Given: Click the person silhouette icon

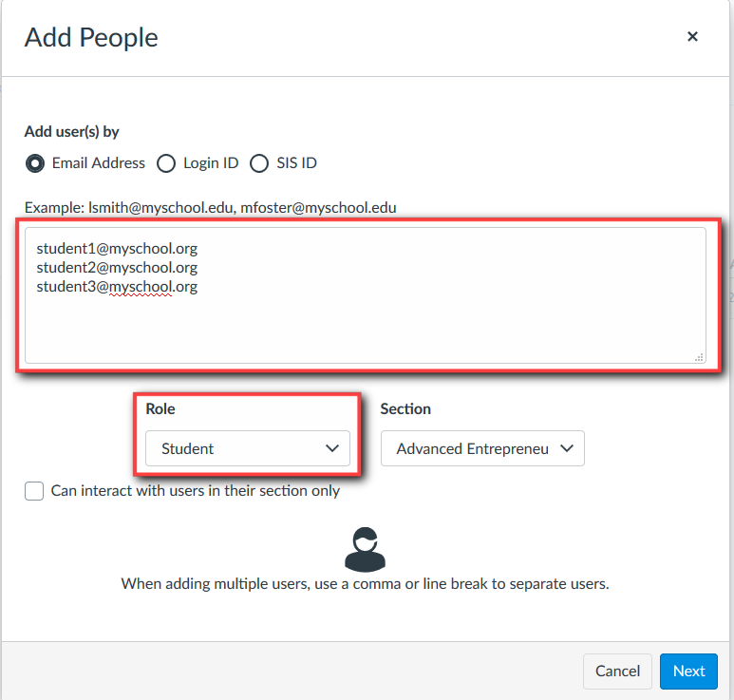Looking at the screenshot, I should pos(366,549).
